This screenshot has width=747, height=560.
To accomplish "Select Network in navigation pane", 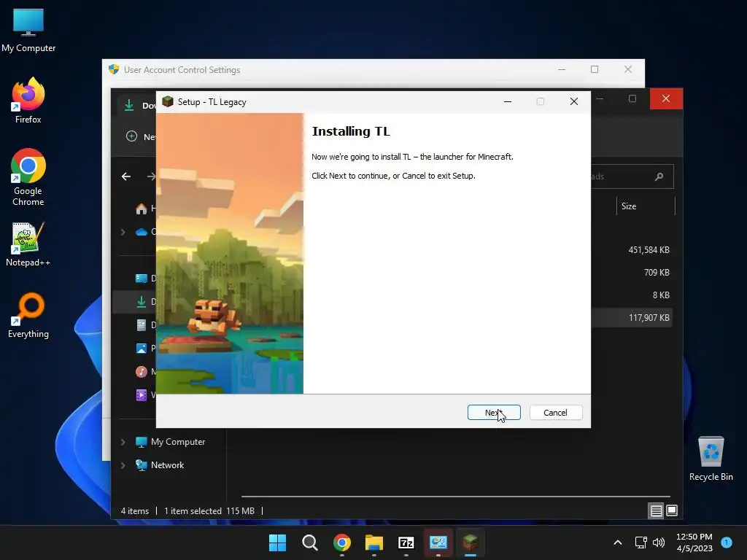I will (x=167, y=465).
